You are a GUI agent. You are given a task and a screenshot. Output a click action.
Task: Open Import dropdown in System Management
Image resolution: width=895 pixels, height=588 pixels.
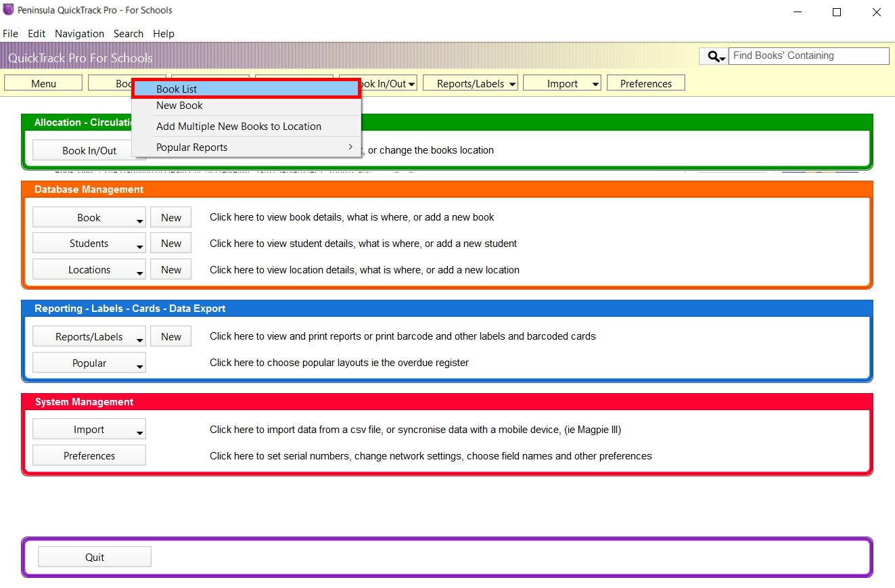89,430
